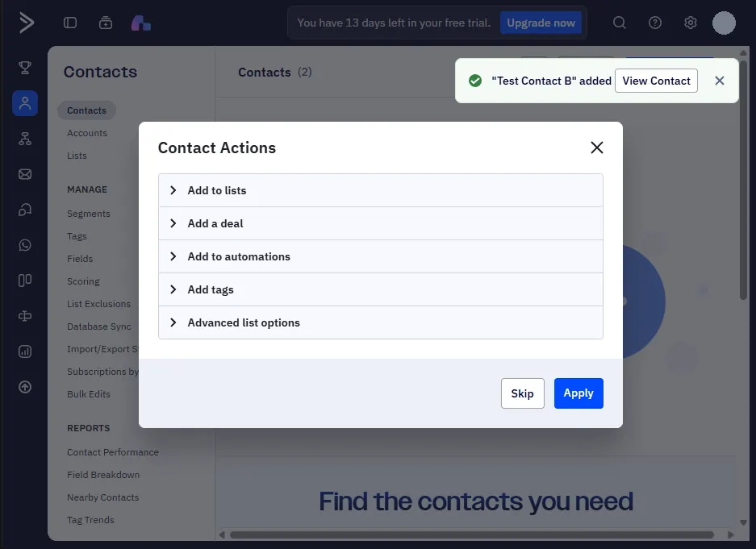Expand the Add to lists section
This screenshot has width=756, height=549.
click(x=380, y=190)
